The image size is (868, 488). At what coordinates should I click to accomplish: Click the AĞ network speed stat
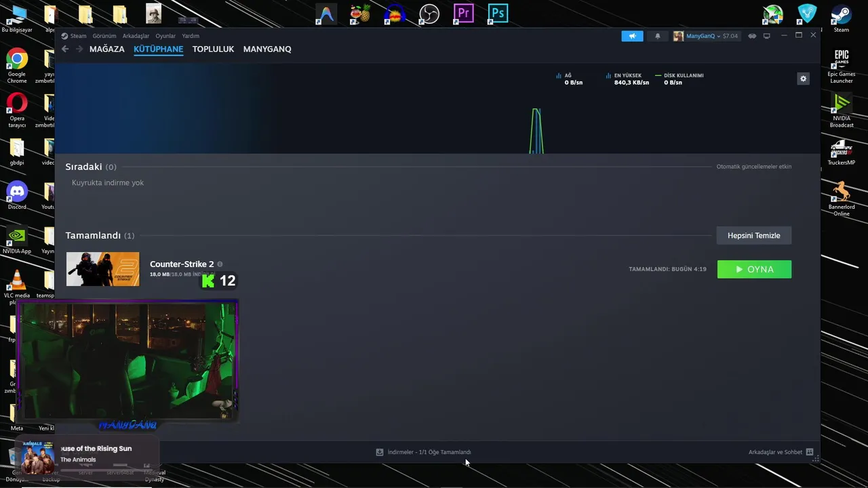pyautogui.click(x=570, y=79)
